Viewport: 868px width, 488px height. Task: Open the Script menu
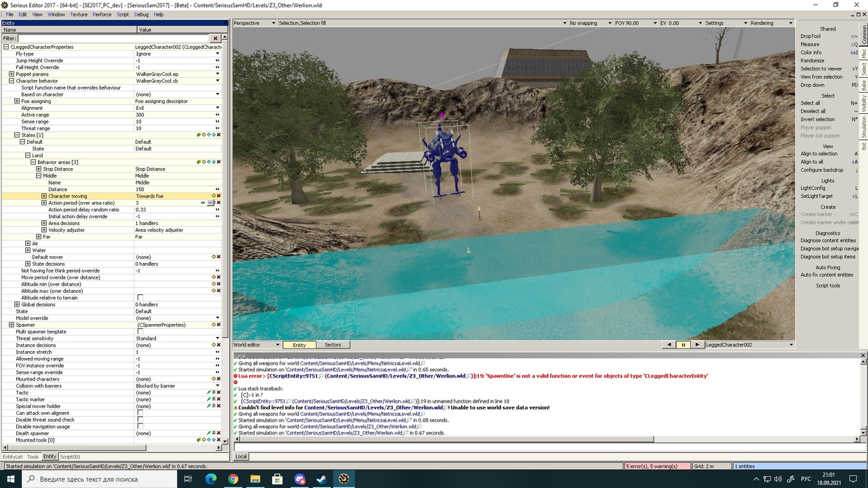(123, 14)
